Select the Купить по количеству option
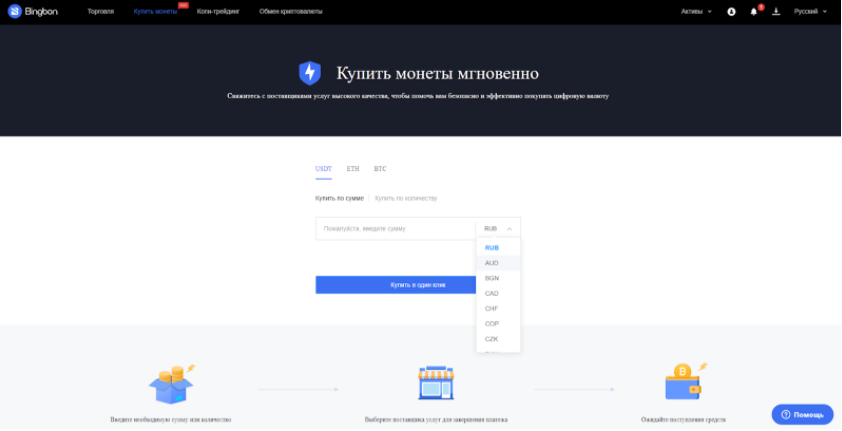 [406, 198]
